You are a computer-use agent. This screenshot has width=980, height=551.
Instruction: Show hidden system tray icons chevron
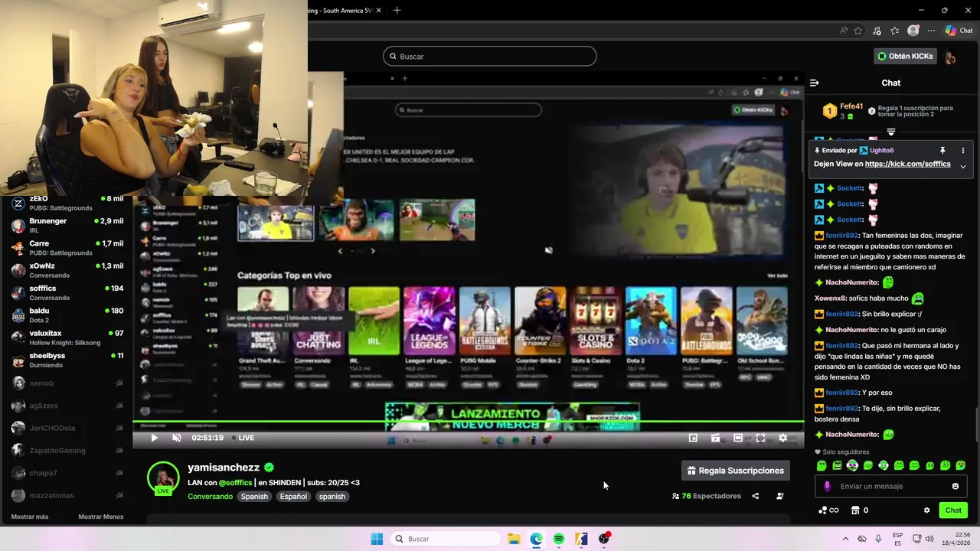click(x=845, y=539)
